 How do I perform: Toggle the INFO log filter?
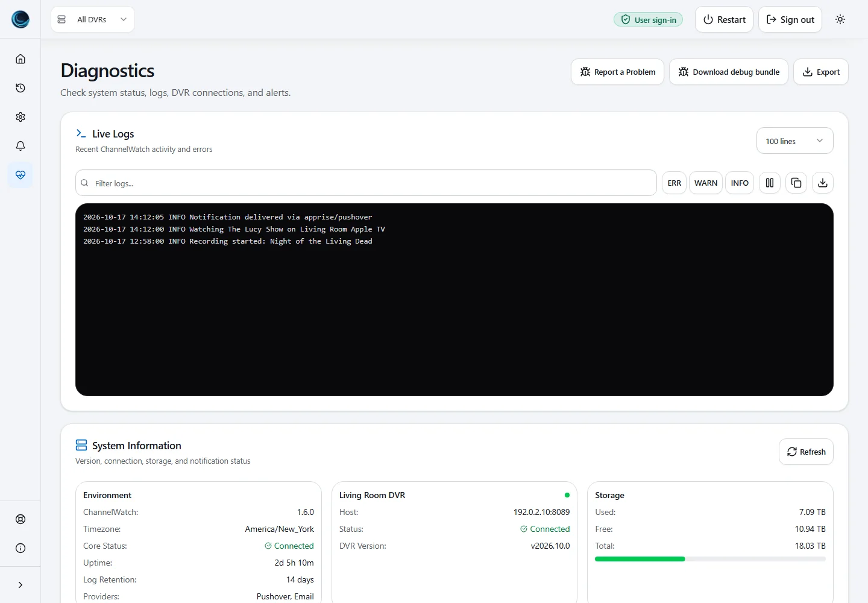point(740,183)
